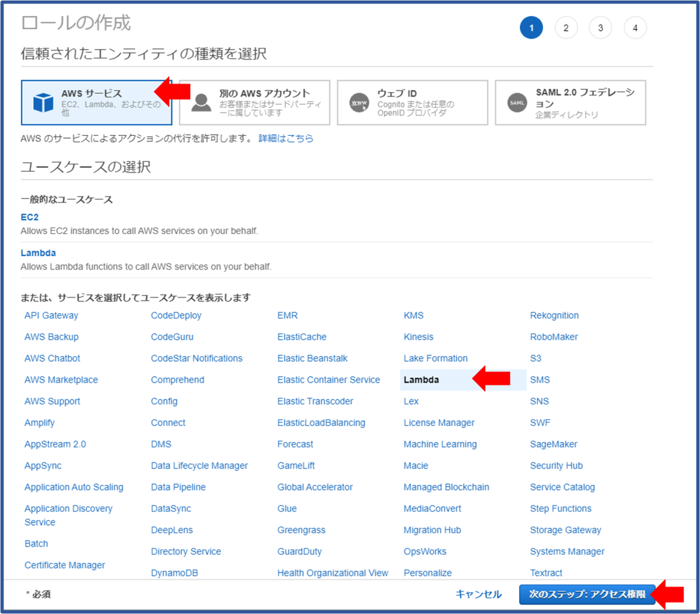Image resolution: width=700 pixels, height=614 pixels.
Task: Select Elastic Container Service
Action: coord(329,380)
